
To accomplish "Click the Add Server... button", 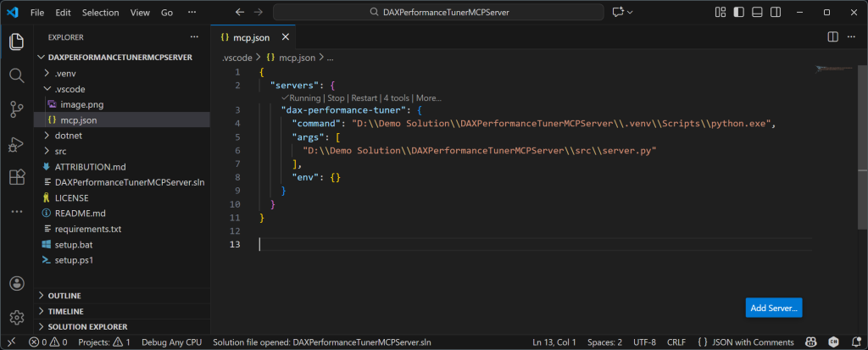I will (x=773, y=308).
